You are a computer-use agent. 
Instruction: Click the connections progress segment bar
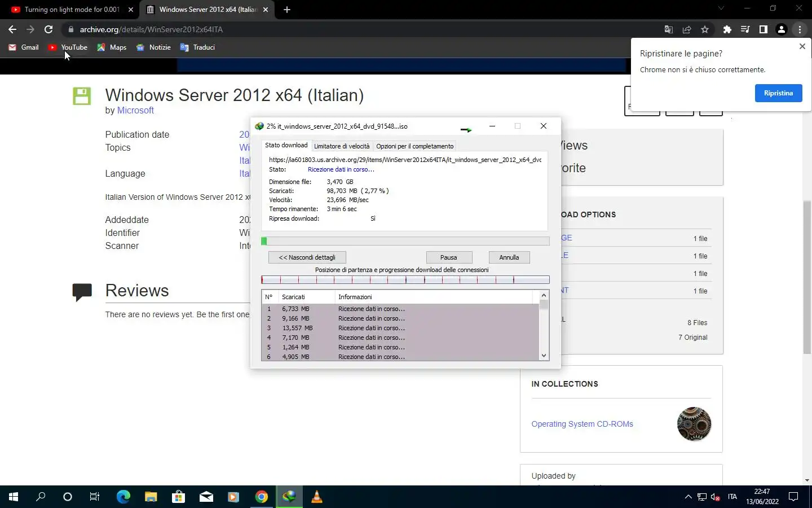point(405,280)
